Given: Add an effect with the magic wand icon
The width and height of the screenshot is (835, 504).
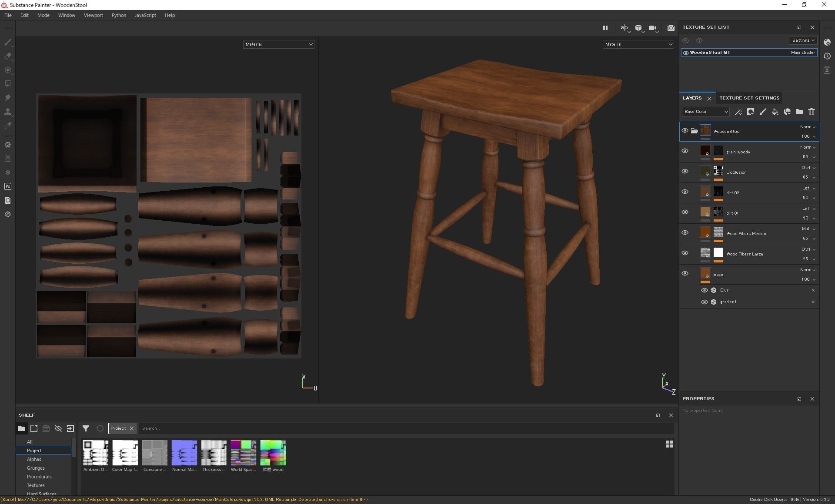Looking at the screenshot, I should (738, 112).
